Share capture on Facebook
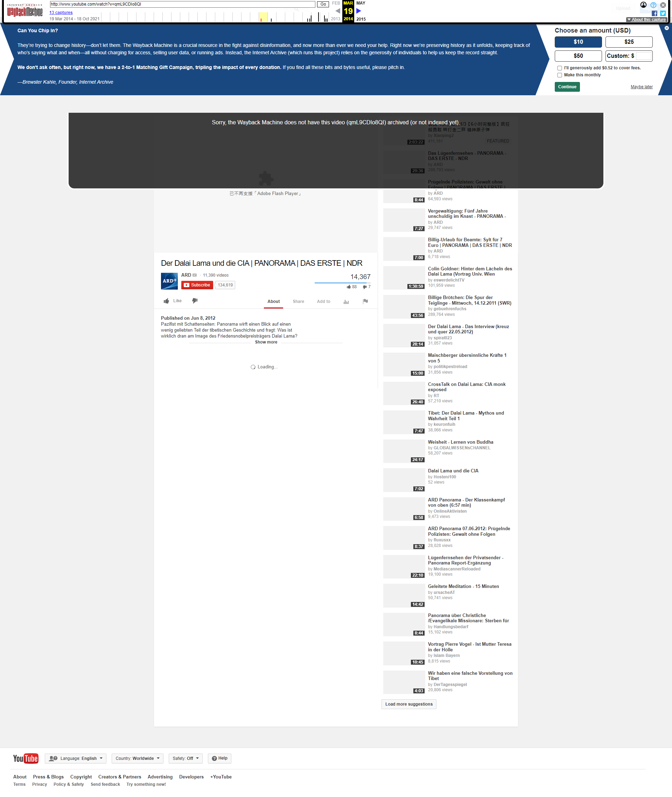Viewport: 672px width, 797px height. [654, 13]
